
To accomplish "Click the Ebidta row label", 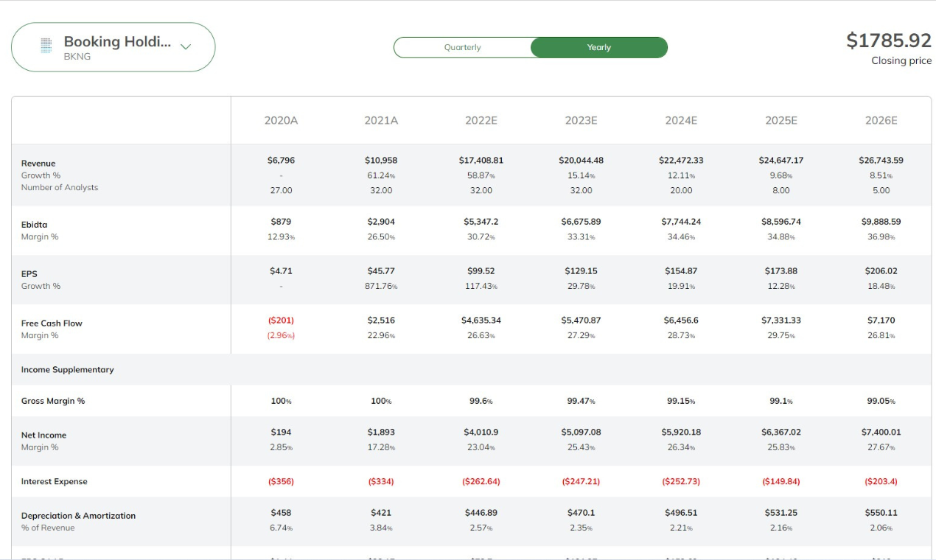I will (x=35, y=225).
